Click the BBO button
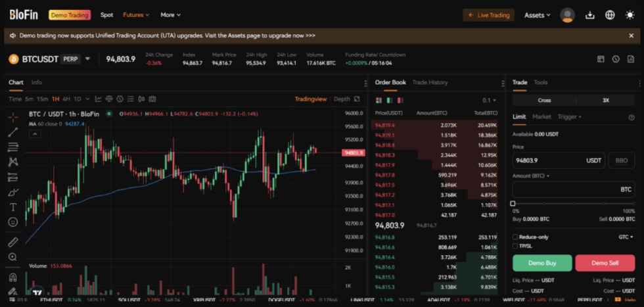 (x=622, y=160)
